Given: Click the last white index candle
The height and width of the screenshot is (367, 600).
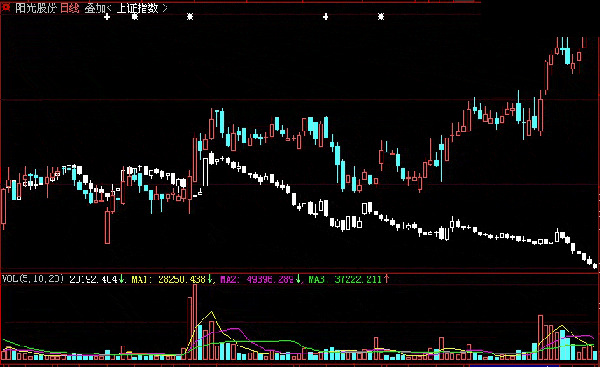Looking at the screenshot, I should coord(594,266).
